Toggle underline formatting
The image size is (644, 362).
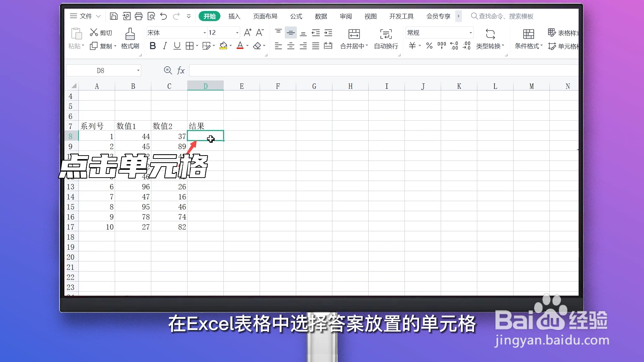pyautogui.click(x=177, y=46)
